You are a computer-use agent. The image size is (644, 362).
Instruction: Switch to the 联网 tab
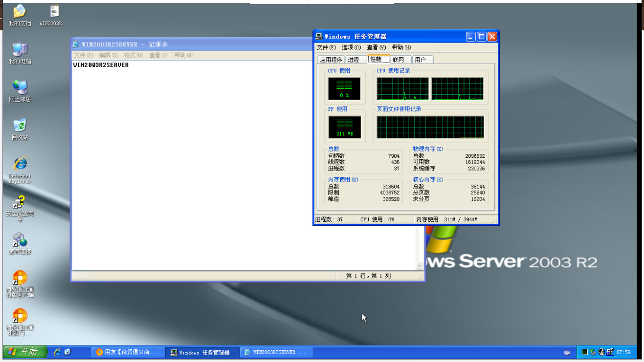[398, 60]
